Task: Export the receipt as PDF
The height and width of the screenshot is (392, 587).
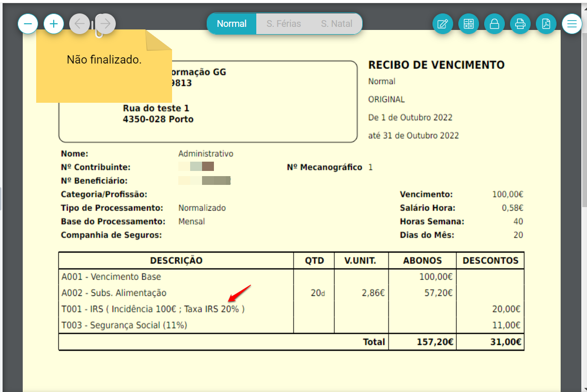Action: (x=546, y=23)
